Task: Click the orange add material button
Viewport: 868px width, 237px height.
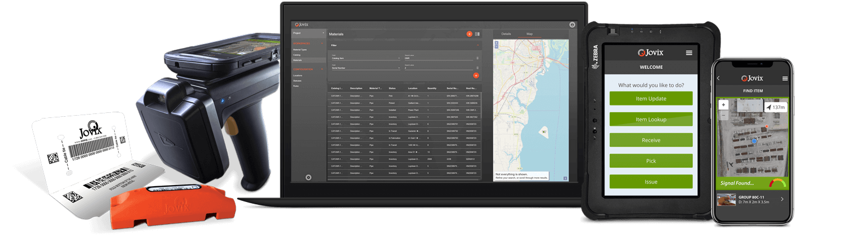Action: pos(469,34)
